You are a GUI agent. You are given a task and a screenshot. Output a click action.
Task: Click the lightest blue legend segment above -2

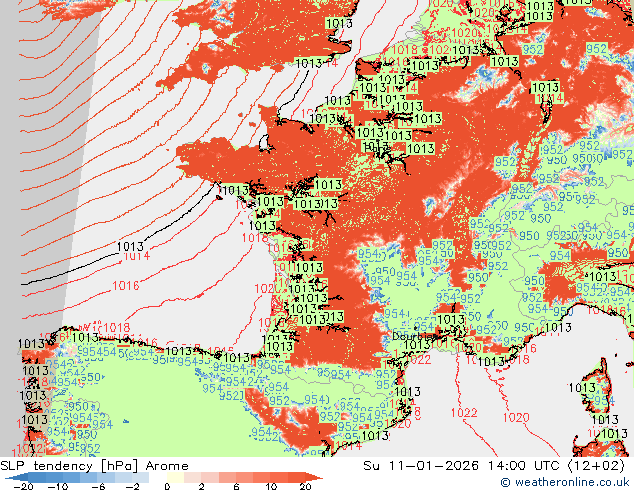pyautogui.click(x=140, y=478)
